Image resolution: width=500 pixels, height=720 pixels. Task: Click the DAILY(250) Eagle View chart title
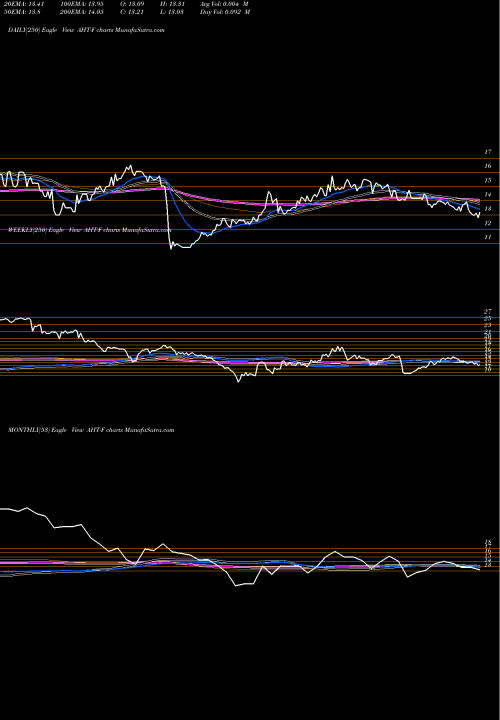[x=86, y=30]
